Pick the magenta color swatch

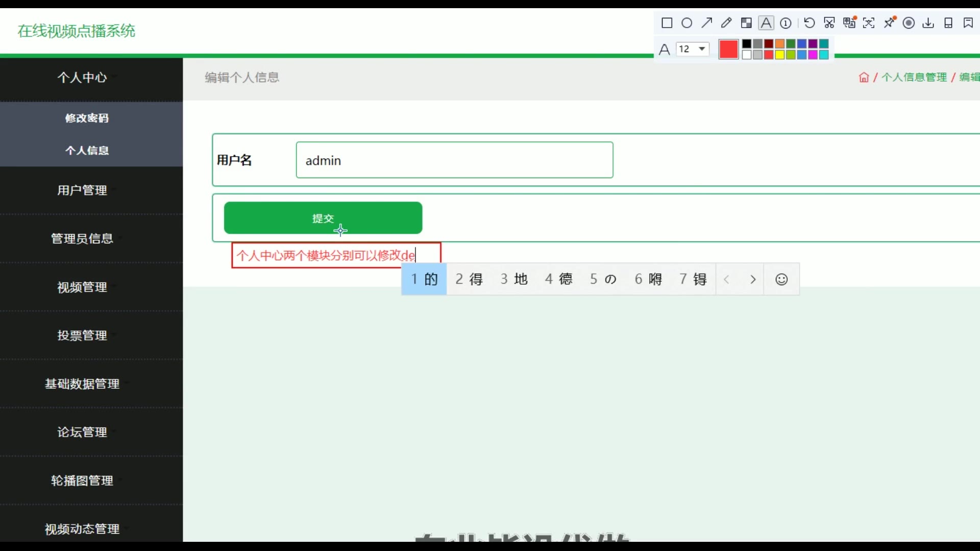pyautogui.click(x=813, y=55)
